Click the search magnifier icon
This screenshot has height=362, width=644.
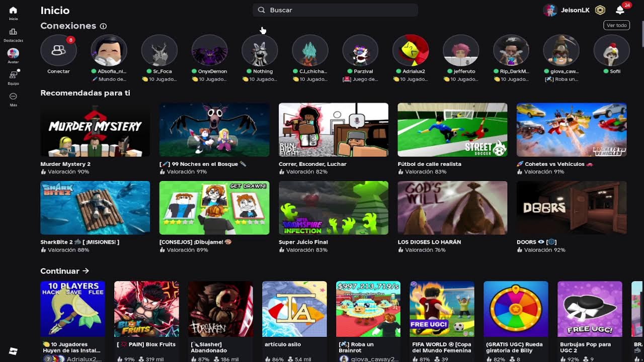[261, 10]
